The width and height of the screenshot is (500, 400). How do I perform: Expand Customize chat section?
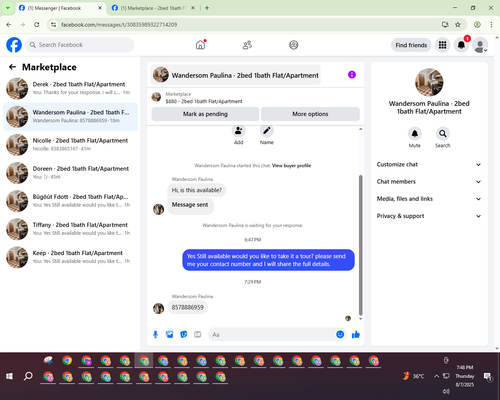429,164
